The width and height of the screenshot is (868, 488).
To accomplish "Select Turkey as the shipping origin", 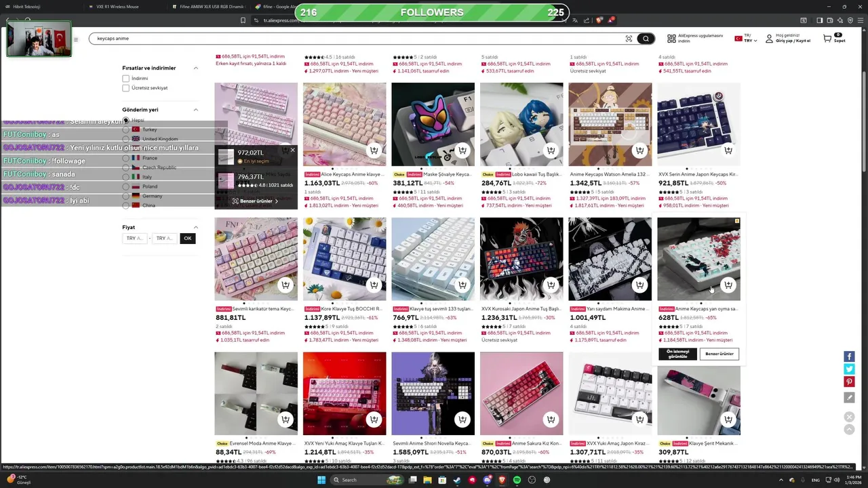I will point(125,129).
